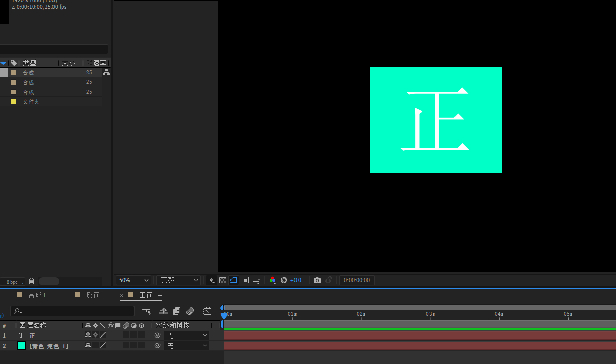Open show channel RGB color icon
This screenshot has height=364, width=616.
click(x=273, y=280)
